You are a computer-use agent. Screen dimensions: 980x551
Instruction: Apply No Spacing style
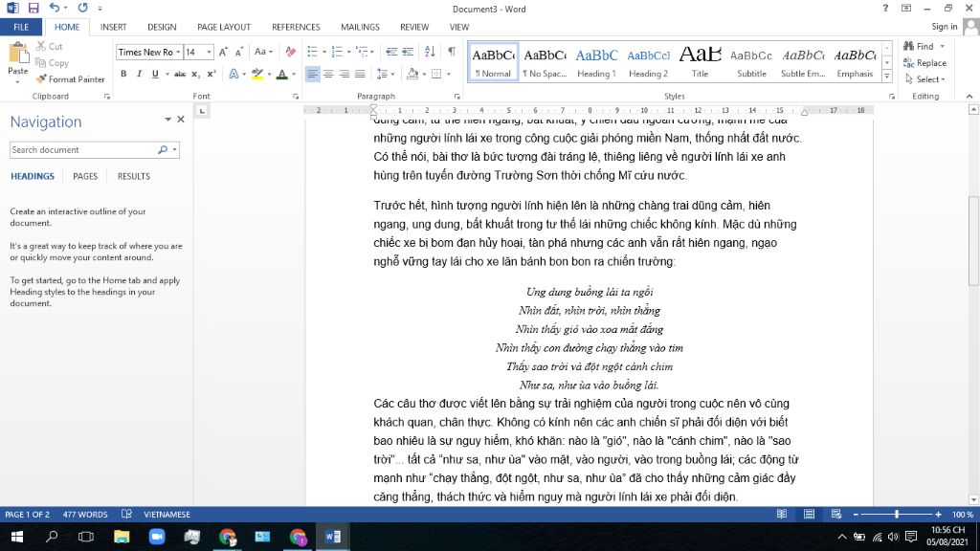pos(545,62)
